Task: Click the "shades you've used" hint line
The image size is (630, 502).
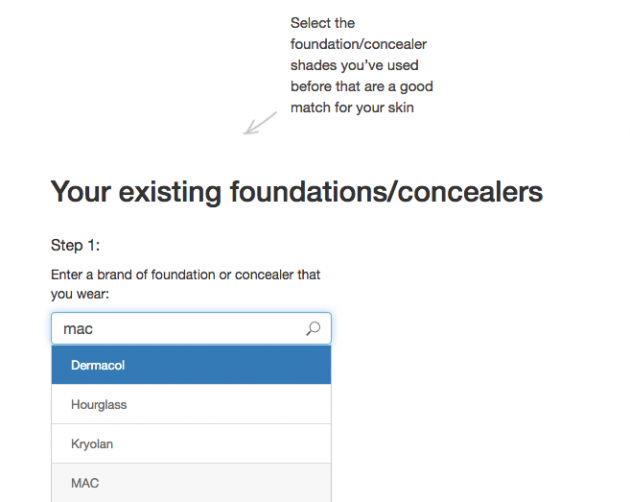Action: point(354,65)
